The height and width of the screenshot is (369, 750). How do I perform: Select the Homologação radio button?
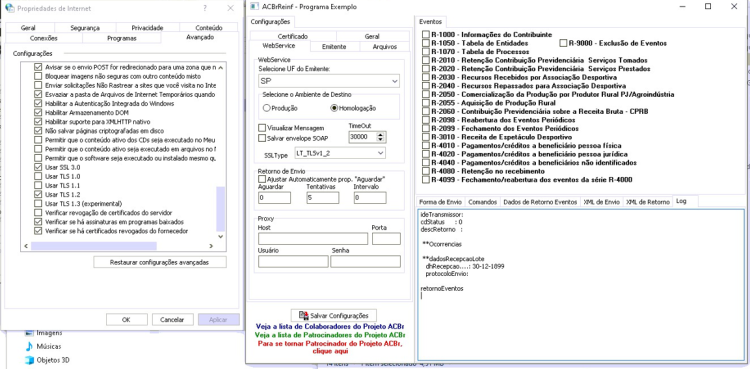click(334, 108)
